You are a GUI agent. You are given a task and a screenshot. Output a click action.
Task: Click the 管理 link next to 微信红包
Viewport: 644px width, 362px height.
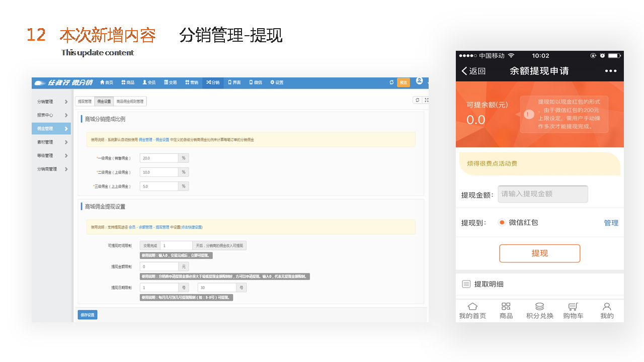pyautogui.click(x=611, y=223)
